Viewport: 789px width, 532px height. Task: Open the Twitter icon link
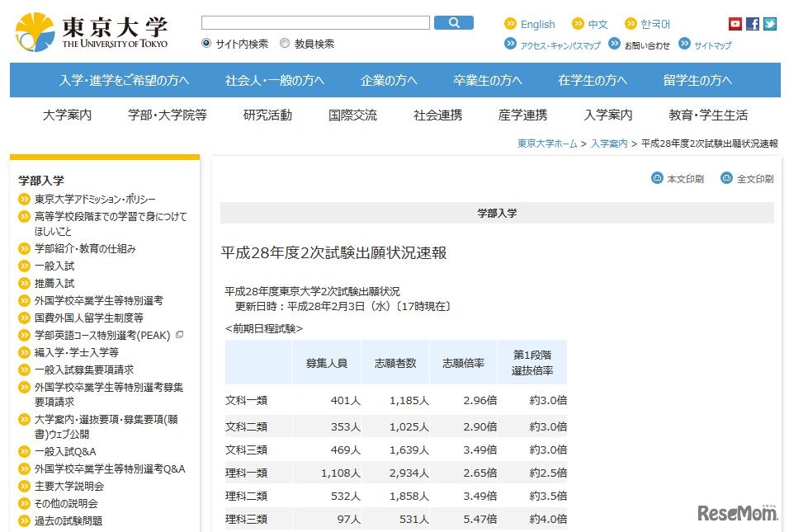tap(769, 24)
